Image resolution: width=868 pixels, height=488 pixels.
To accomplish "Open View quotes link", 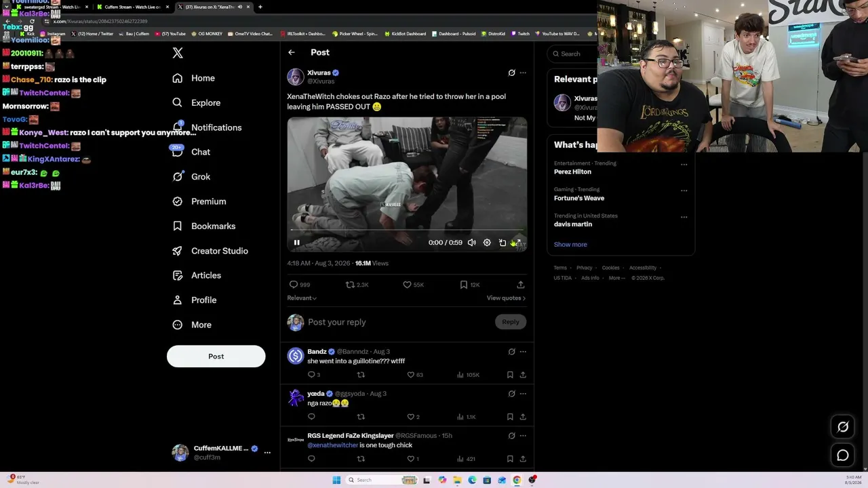I will coord(506,298).
